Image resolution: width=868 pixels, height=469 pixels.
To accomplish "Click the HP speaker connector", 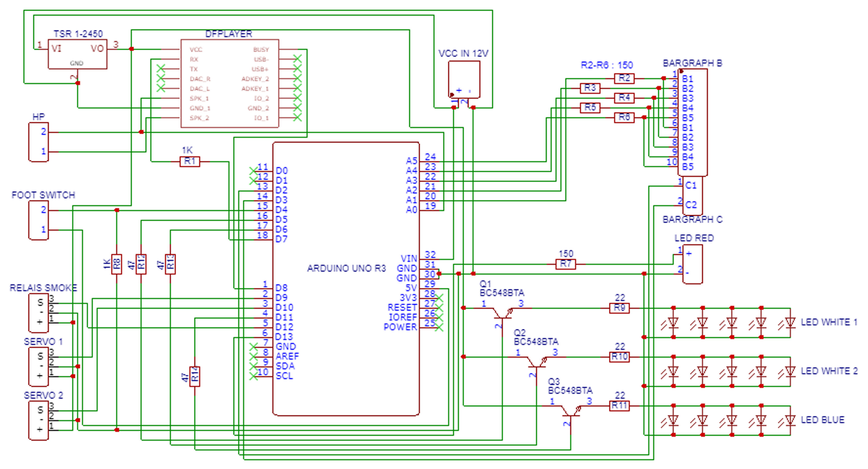I will point(38,142).
